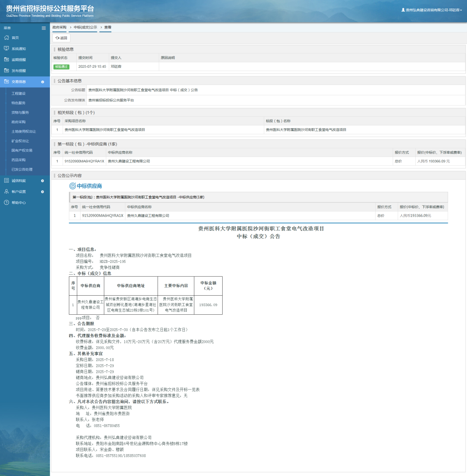Click the monitor icon for 系统通知
Screen dimensions: 467x476
click(x=6, y=49)
